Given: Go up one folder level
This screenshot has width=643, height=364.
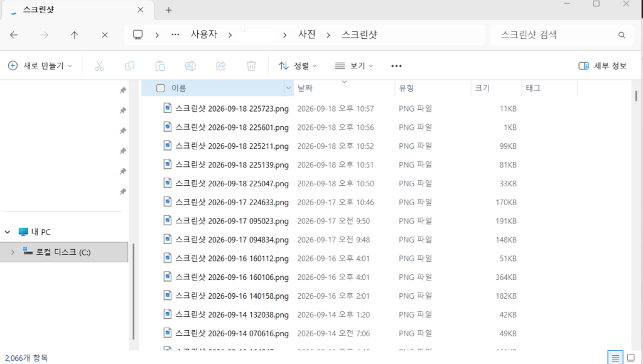Looking at the screenshot, I should 74,35.
